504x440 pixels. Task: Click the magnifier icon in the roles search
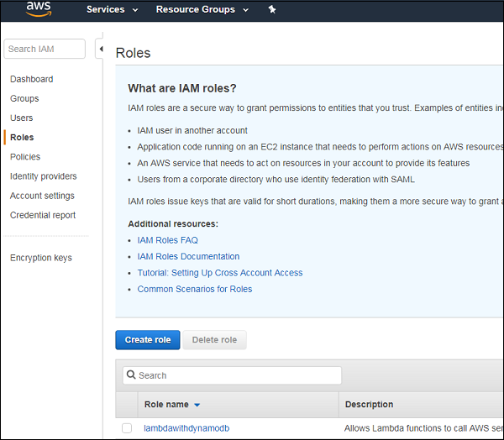pos(130,375)
